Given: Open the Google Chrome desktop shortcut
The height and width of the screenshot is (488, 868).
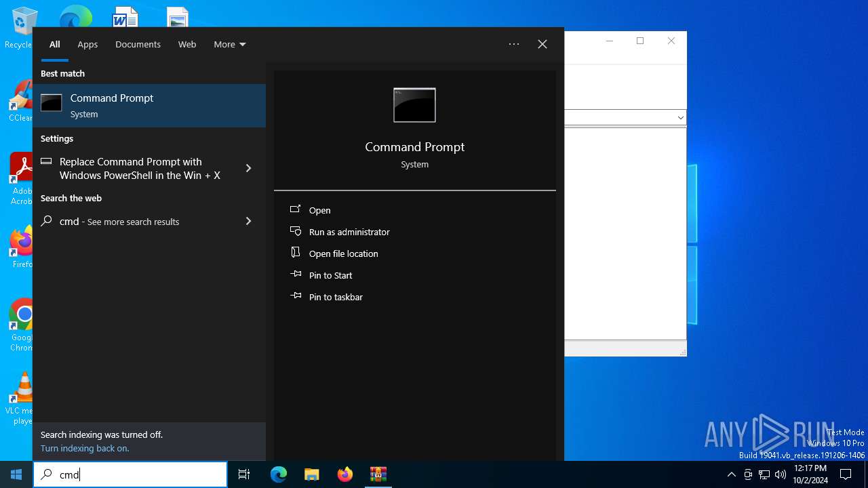Looking at the screenshot, I should 22,325.
